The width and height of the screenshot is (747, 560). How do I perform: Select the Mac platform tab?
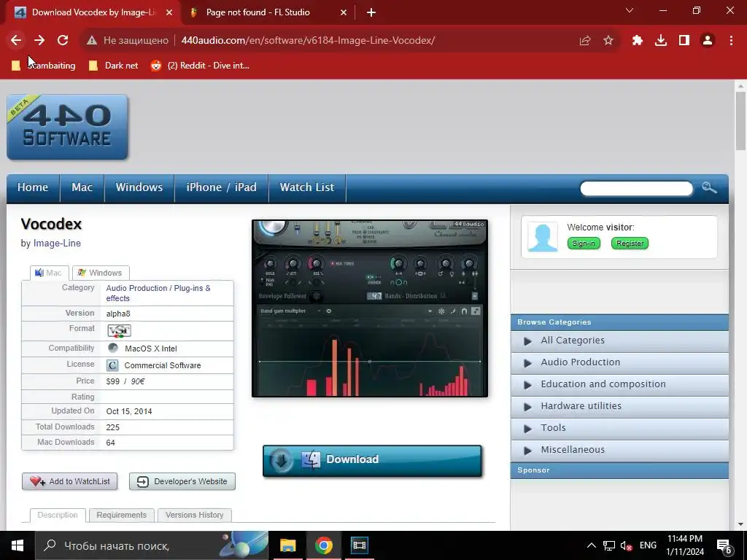point(49,273)
